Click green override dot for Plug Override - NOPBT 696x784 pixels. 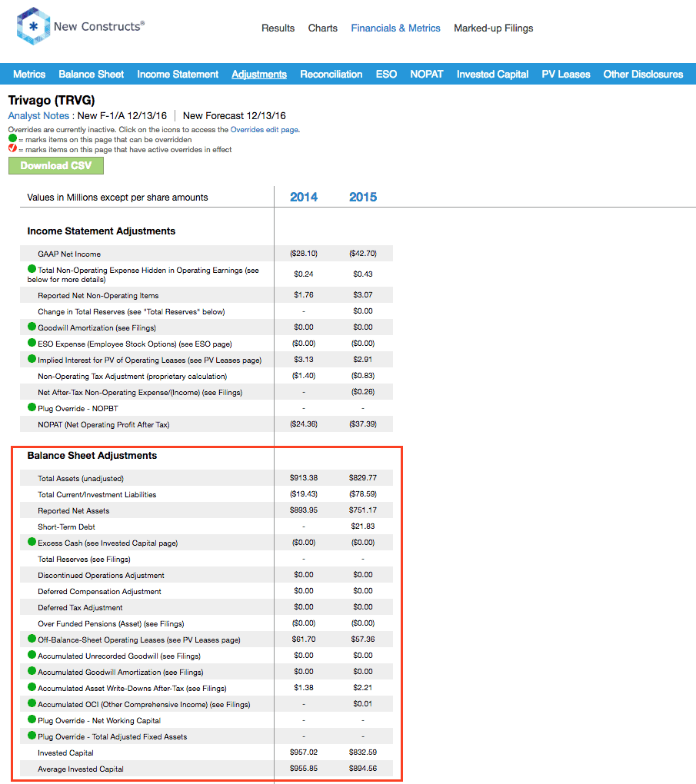coord(32,407)
